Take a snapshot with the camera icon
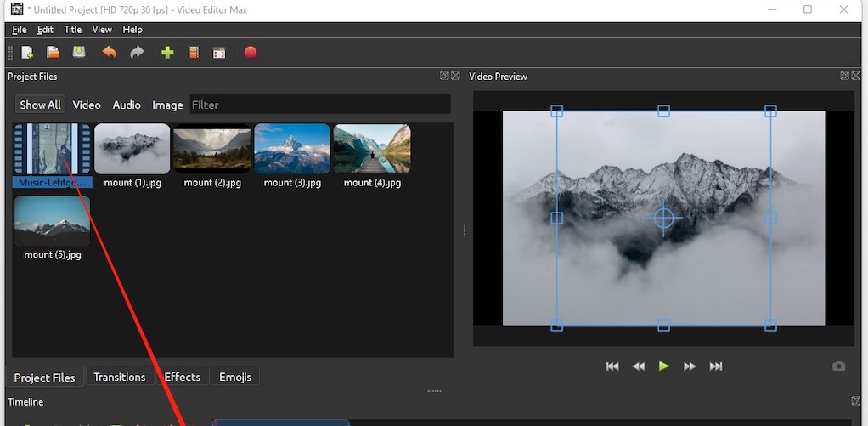The width and height of the screenshot is (868, 426). (x=839, y=366)
